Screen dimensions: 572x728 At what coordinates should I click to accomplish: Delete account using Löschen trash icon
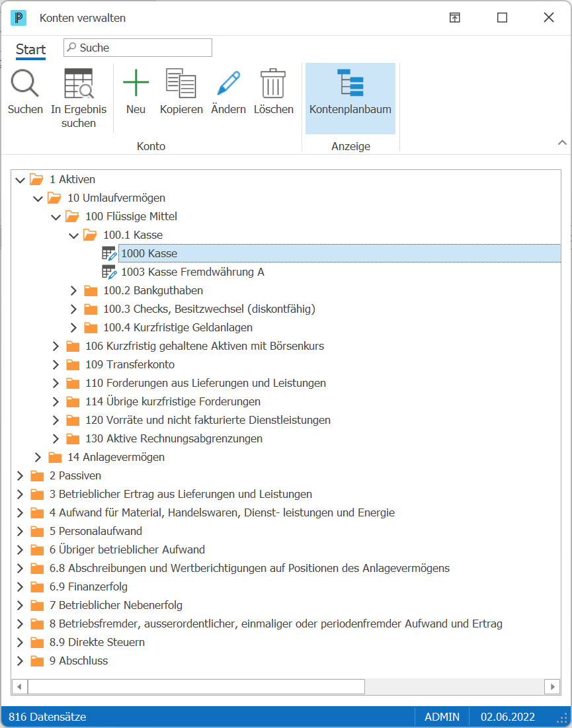point(273,83)
